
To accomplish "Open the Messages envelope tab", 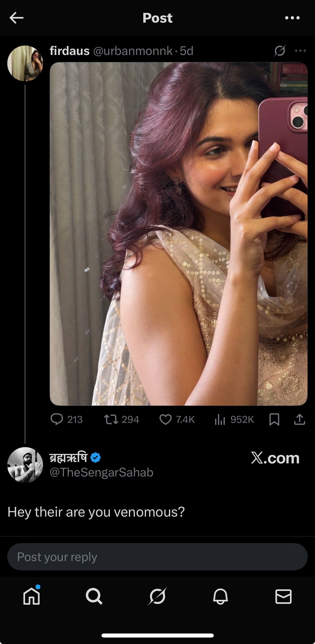I will click(x=283, y=596).
